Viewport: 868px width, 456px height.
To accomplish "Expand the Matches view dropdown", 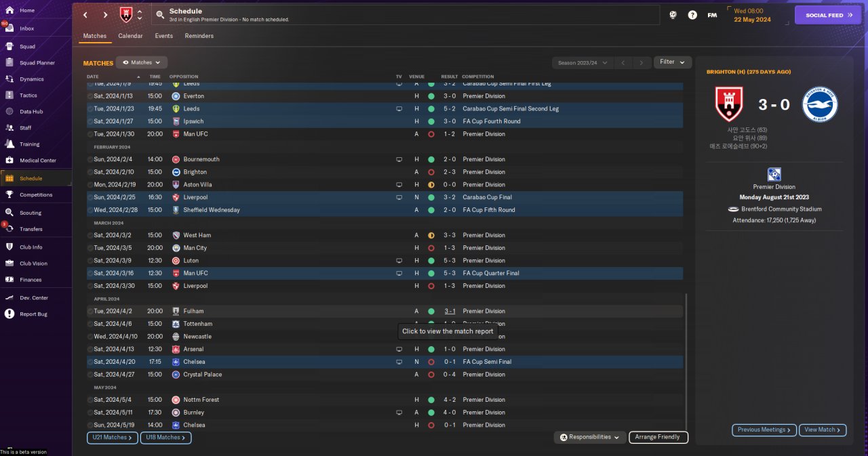I will tap(142, 62).
